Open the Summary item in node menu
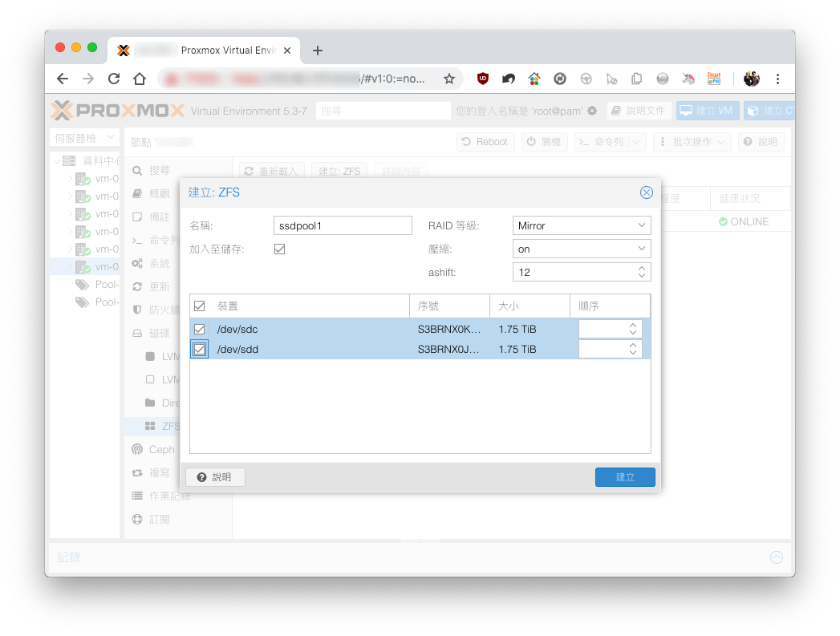The image size is (840, 636). pyautogui.click(x=159, y=194)
